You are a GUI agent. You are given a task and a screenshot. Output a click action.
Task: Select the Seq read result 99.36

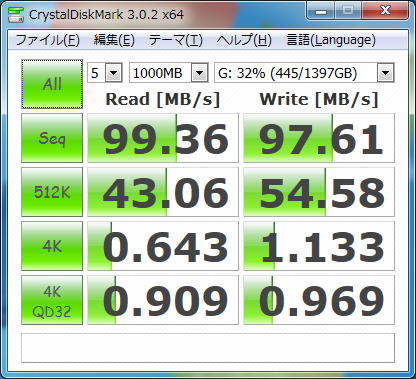[x=163, y=138]
